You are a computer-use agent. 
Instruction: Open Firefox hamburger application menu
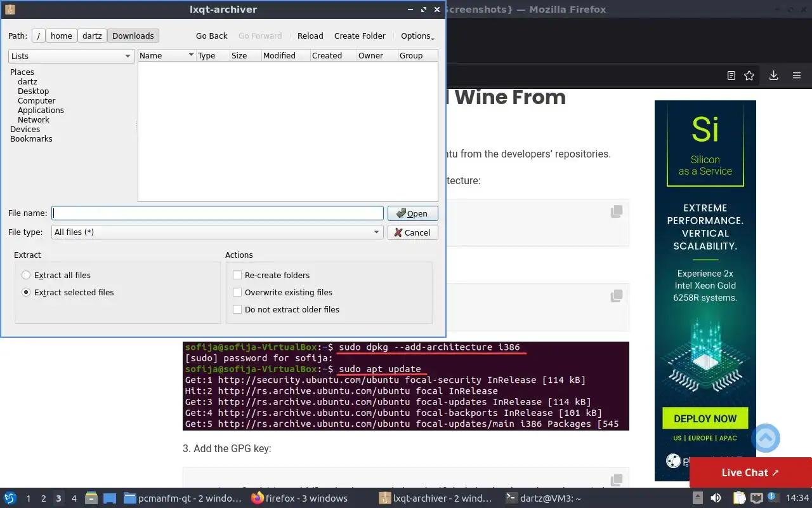797,76
